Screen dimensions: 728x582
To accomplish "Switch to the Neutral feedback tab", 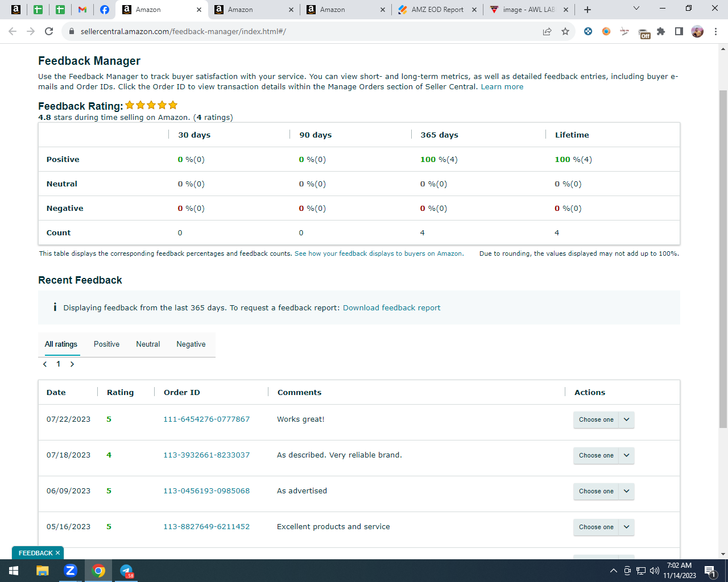I will pos(148,344).
